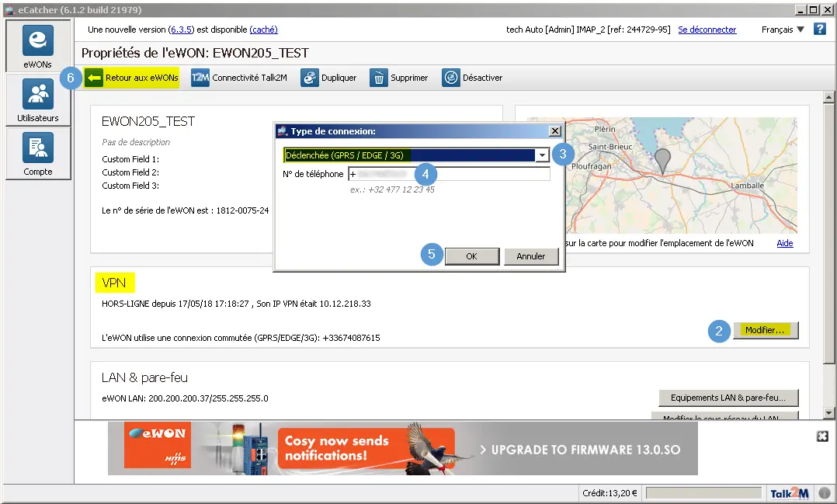Click the HORS-LIGNE VPN status line
Screen dimensions: 837x504
coord(236,304)
